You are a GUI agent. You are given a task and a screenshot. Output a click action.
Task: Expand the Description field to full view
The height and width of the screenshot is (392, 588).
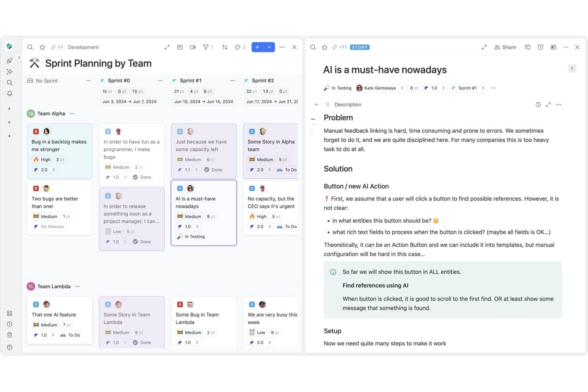[548, 104]
